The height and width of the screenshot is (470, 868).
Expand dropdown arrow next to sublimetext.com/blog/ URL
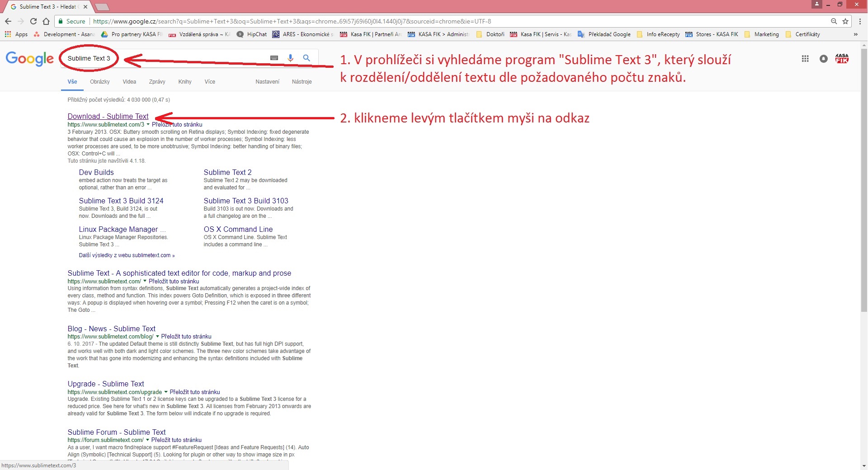pos(157,336)
